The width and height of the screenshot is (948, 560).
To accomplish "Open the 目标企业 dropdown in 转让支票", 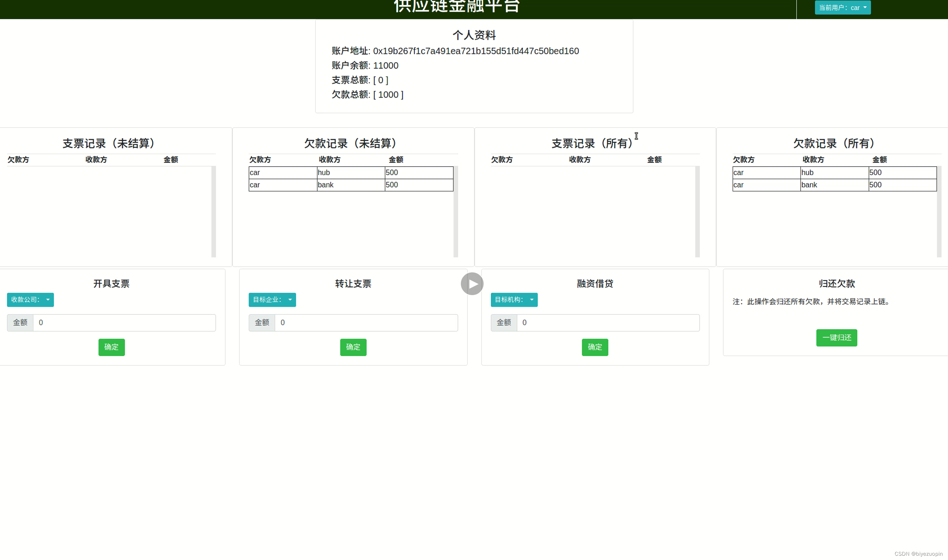I will (x=272, y=300).
